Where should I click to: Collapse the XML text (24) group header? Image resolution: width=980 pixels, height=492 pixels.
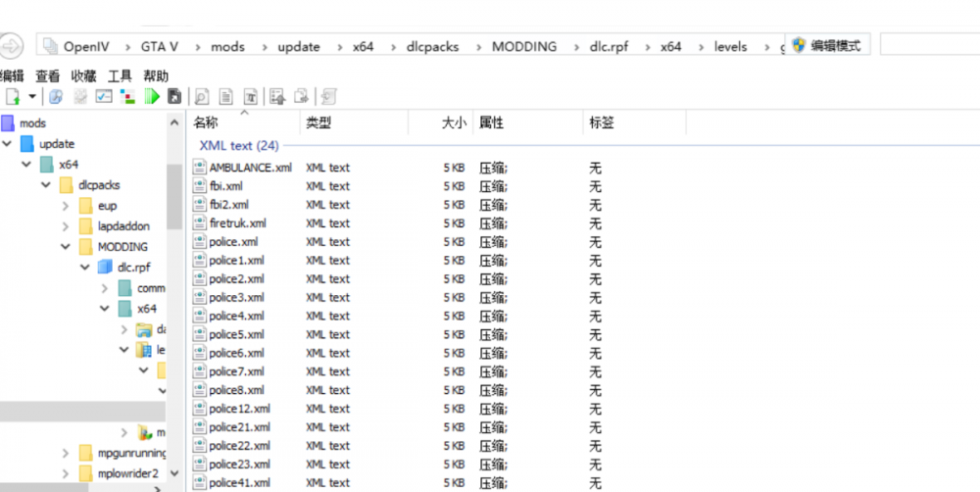(239, 146)
